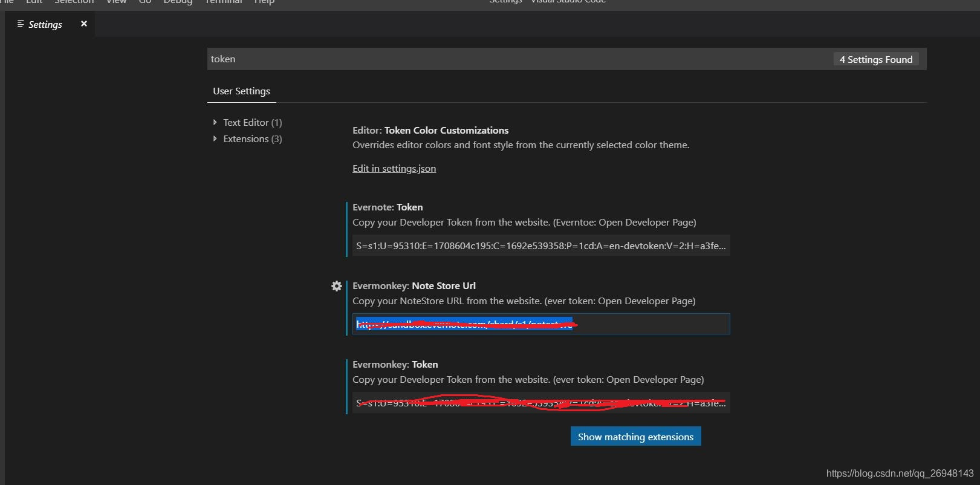The image size is (980, 485).
Task: Click the 4 Settings Found badge
Action: 876,59
